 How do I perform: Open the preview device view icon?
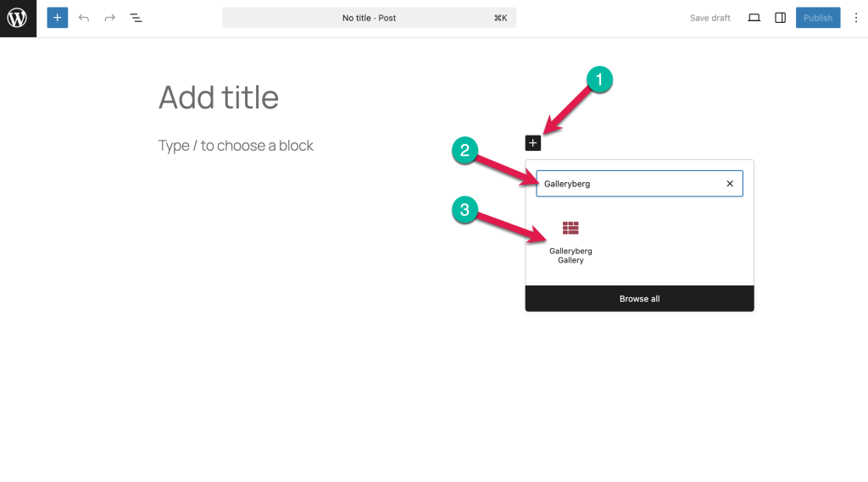coord(754,18)
